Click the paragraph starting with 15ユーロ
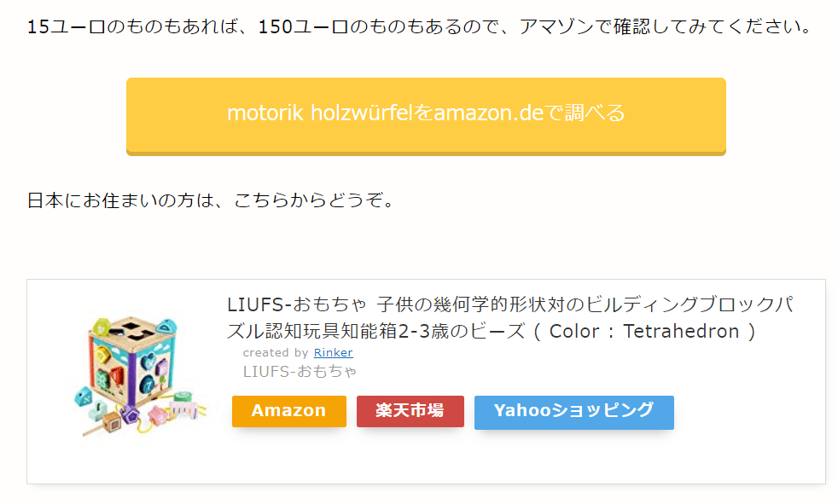838x504 pixels. point(420,26)
